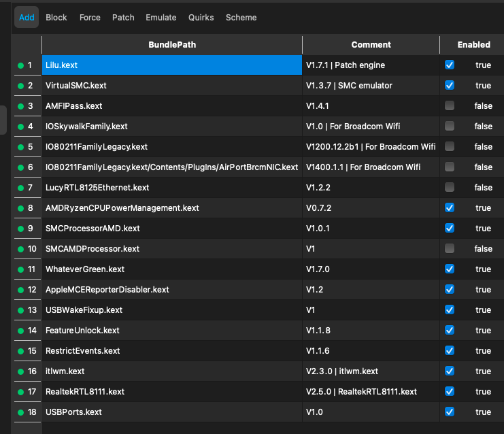504x434 pixels.
Task: Select FeatureUnlock.kext bundle path
Action: [x=172, y=331]
